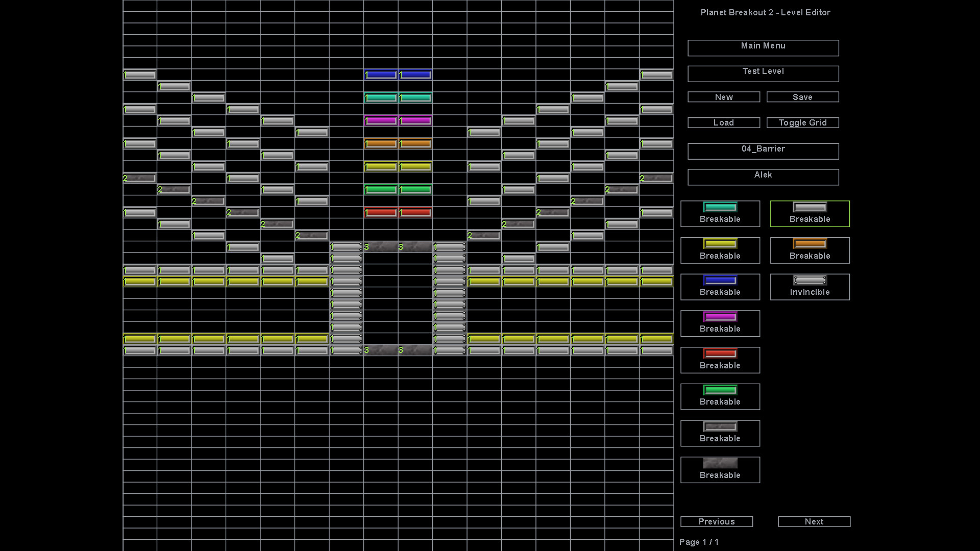Pick the green Breakable brick type

click(x=720, y=396)
